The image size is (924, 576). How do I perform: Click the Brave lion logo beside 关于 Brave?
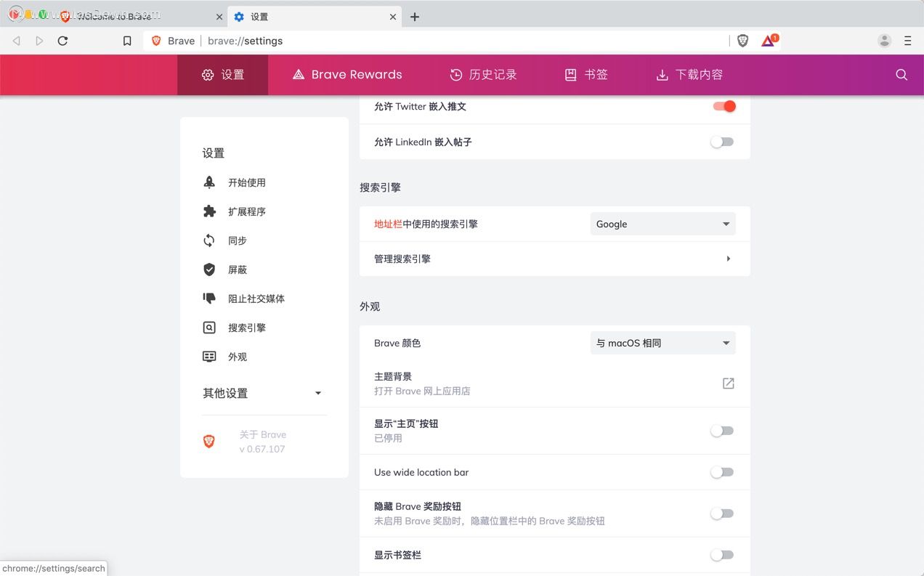[209, 442]
